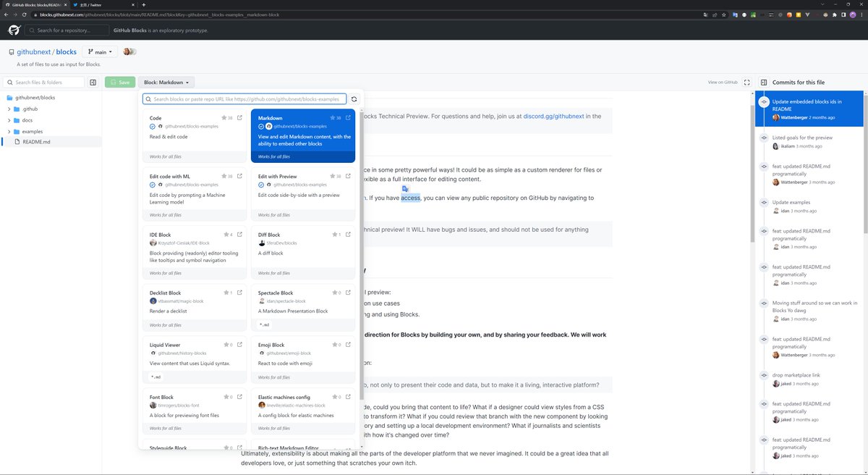Select commit 'Listed goals for the preview'
This screenshot has width=868, height=475.
click(809, 141)
